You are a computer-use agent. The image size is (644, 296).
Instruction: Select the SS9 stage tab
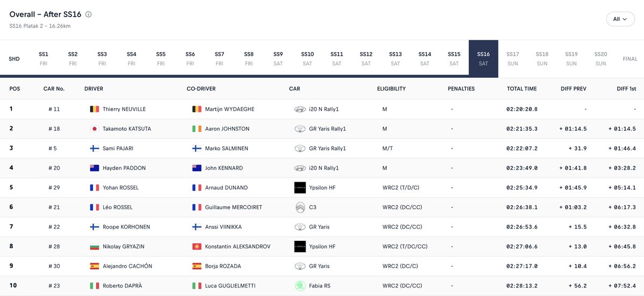point(278,58)
